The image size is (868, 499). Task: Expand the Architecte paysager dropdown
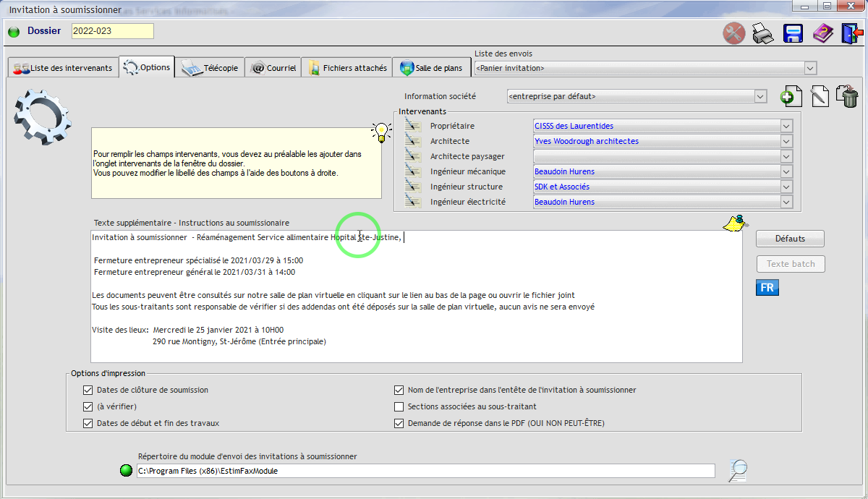pos(786,156)
